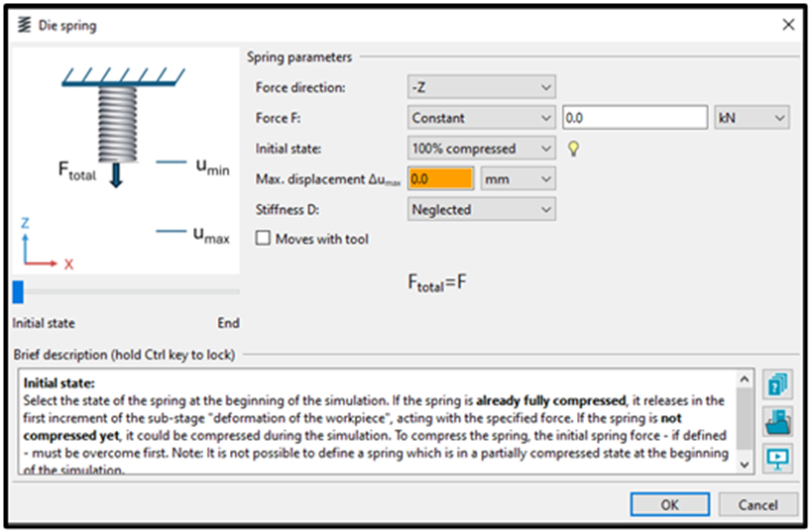Enable the Moves with tool checkbox

click(x=263, y=239)
